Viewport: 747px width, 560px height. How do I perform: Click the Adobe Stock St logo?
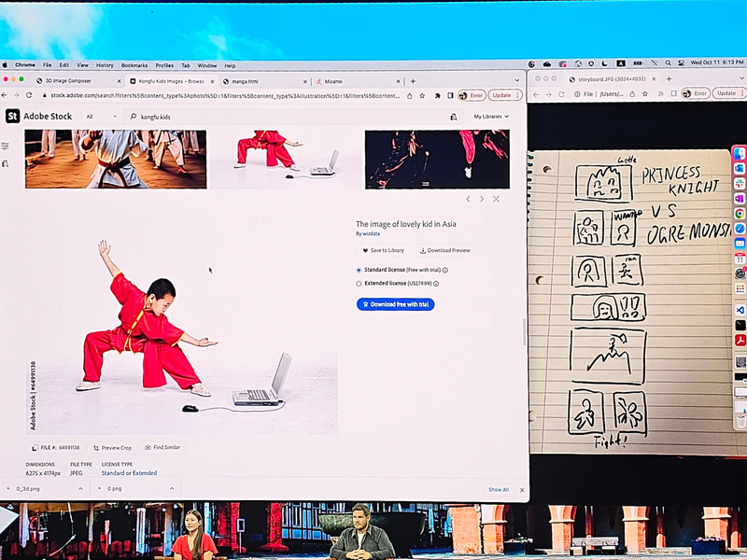click(12, 116)
